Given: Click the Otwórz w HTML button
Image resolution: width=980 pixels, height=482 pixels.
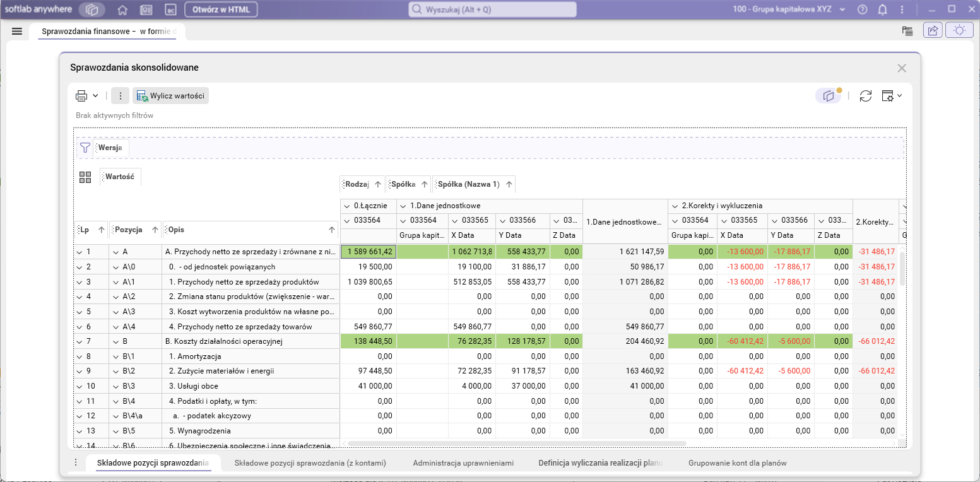Looking at the screenshot, I should click(x=221, y=9).
